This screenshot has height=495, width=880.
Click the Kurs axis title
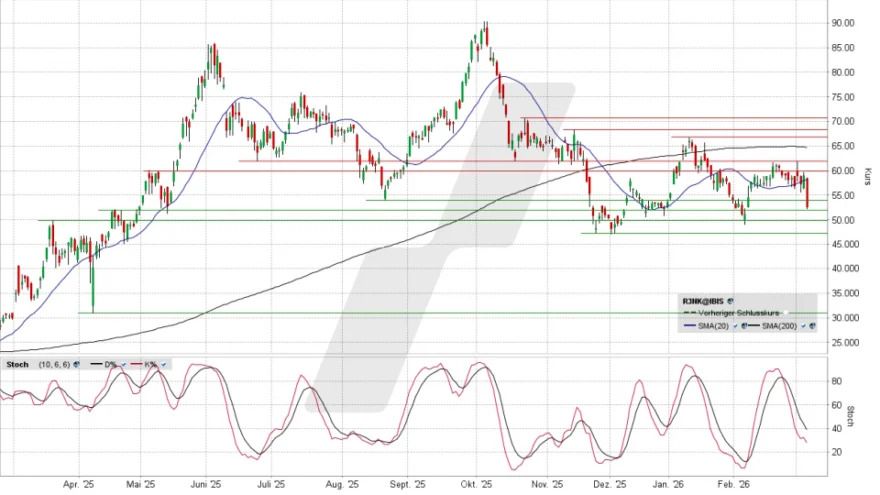[866, 177]
